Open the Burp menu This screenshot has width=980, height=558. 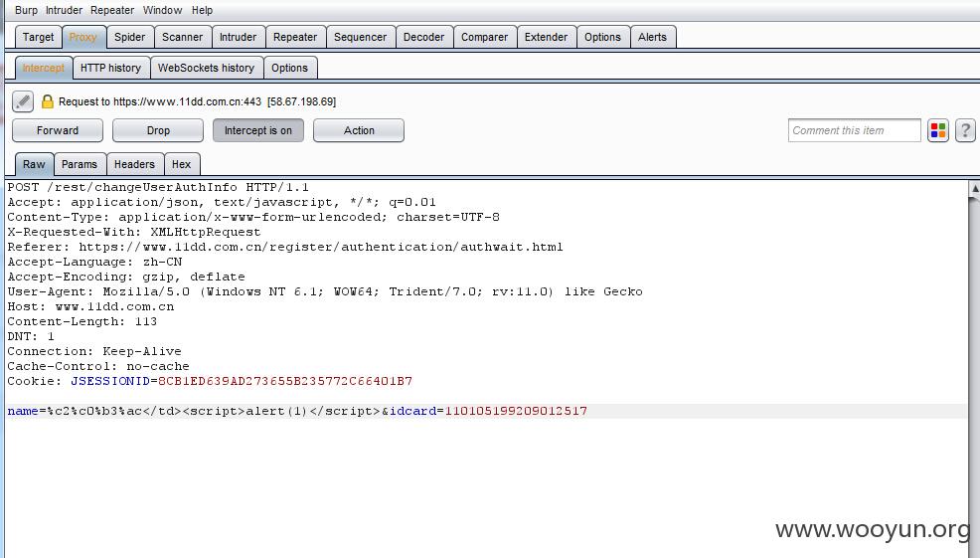[x=26, y=10]
